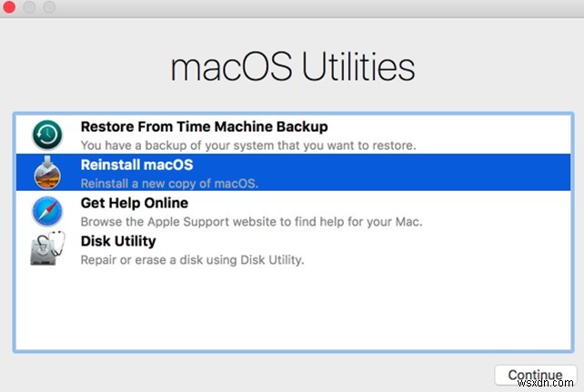Choose the Disk Utility title text
584x392 pixels.
pyautogui.click(x=118, y=241)
